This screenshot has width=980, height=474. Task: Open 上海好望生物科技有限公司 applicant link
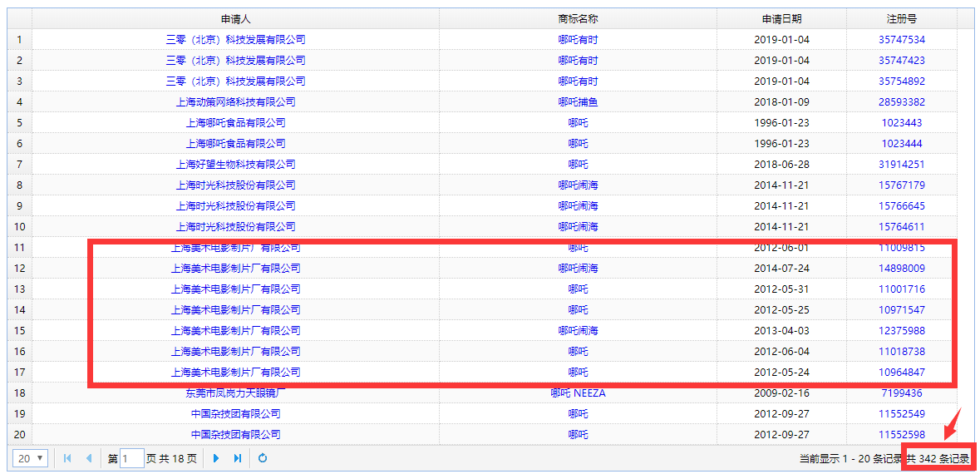[235, 164]
